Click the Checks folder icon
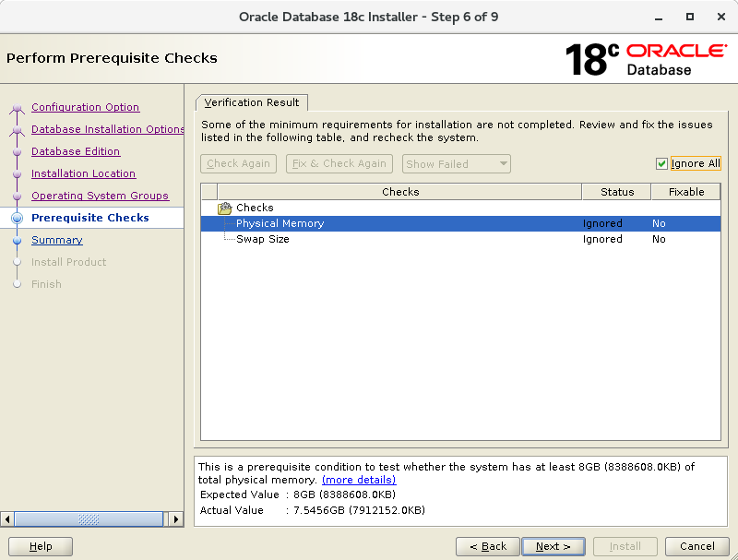Screen dimensions: 738x560 [225, 208]
